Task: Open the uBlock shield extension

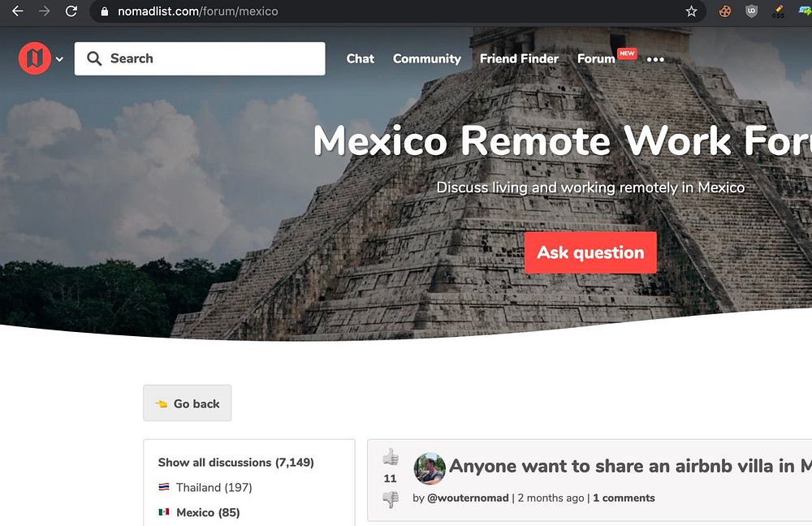Action: point(751,11)
